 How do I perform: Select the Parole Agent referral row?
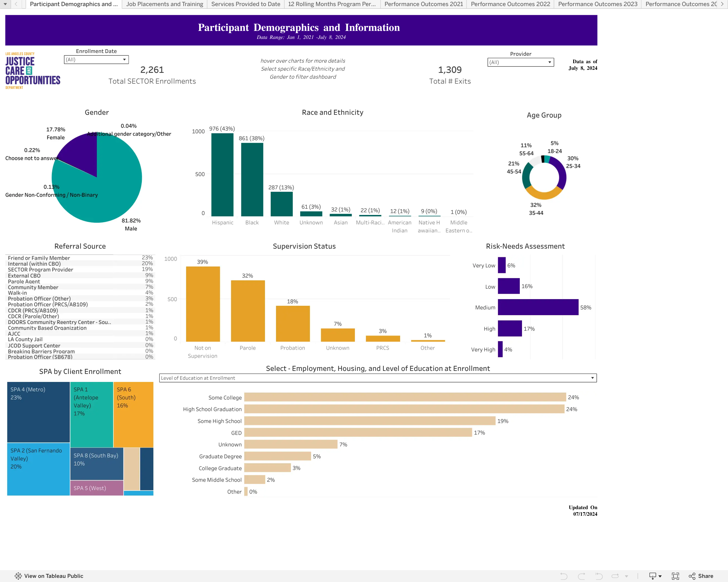(80, 281)
